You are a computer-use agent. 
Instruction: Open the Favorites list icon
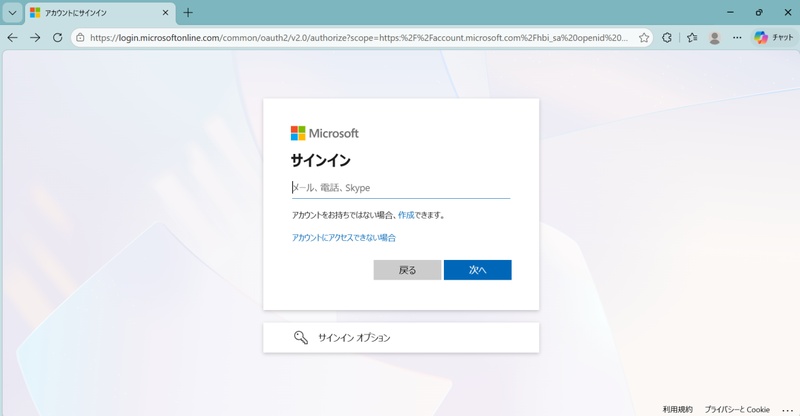(x=692, y=37)
